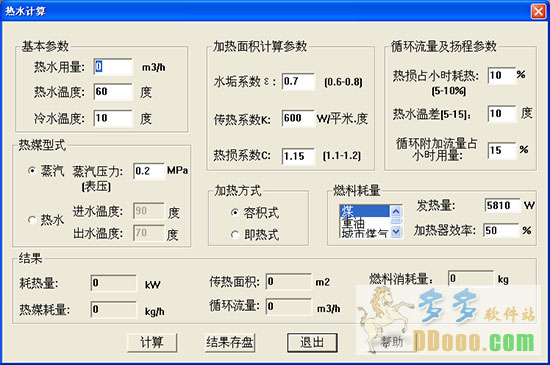Click the 计算 button

point(152,342)
